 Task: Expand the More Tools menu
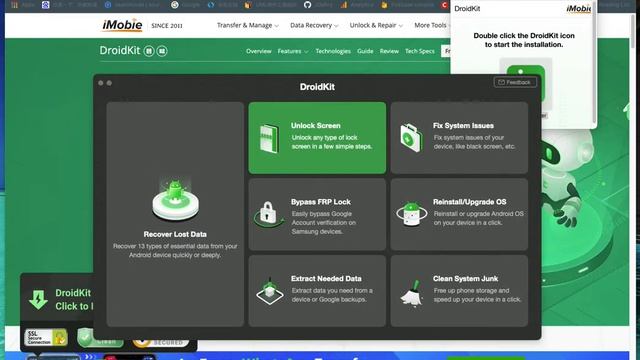click(432, 25)
